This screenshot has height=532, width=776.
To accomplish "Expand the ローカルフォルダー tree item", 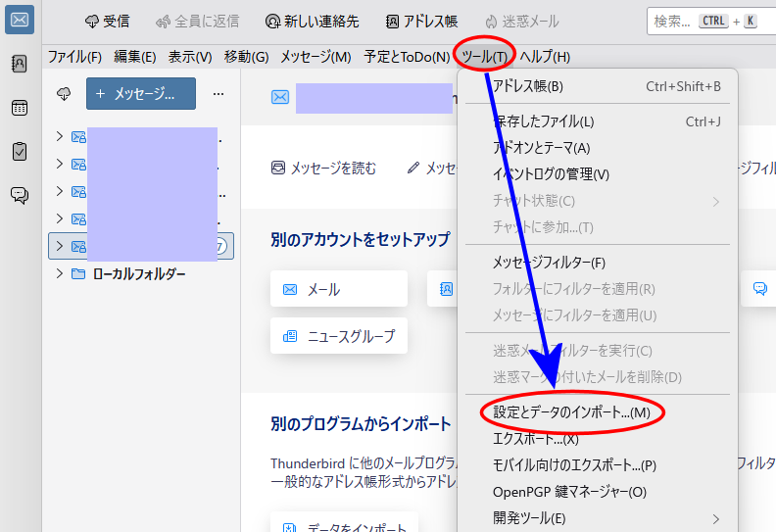I will 59,273.
